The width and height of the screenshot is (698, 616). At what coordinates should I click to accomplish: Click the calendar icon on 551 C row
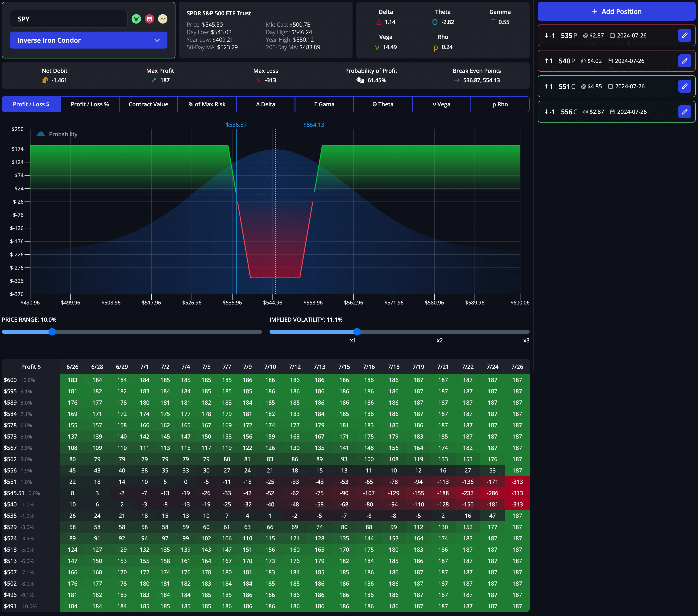[x=610, y=86]
